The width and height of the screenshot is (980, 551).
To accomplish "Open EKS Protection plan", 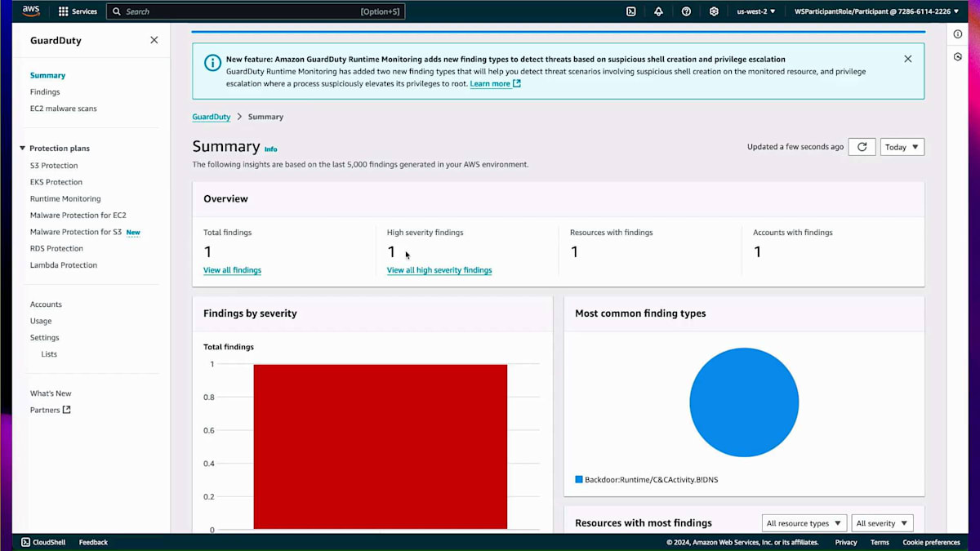I will (x=56, y=182).
